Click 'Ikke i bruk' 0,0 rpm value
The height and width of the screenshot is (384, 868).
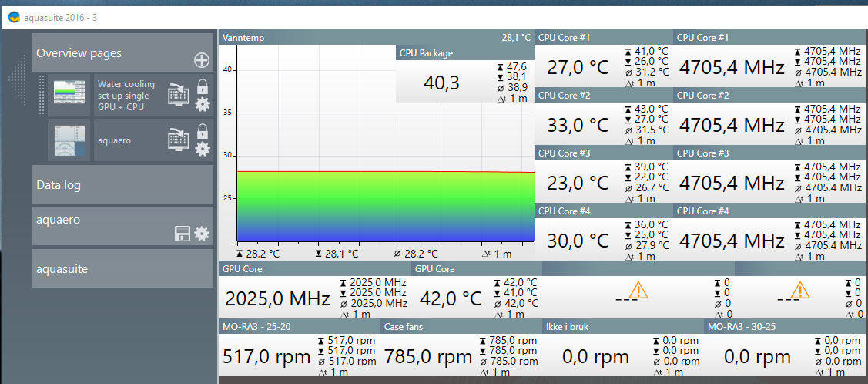point(595,356)
